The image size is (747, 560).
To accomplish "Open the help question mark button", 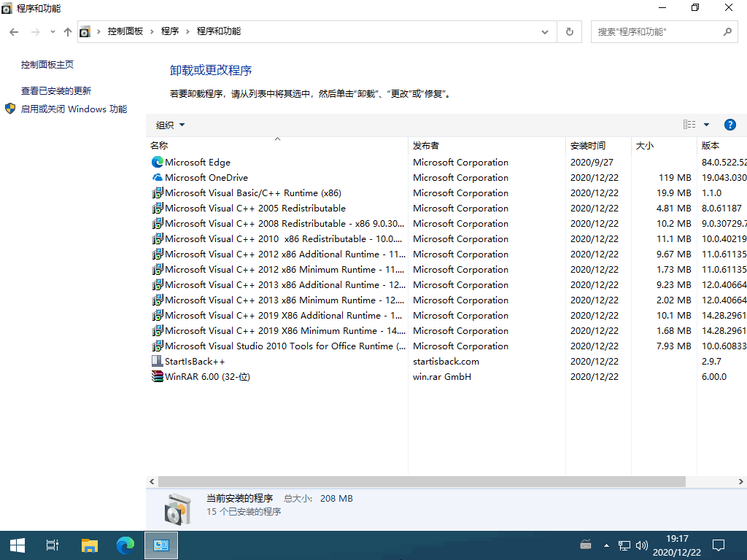I will click(729, 125).
